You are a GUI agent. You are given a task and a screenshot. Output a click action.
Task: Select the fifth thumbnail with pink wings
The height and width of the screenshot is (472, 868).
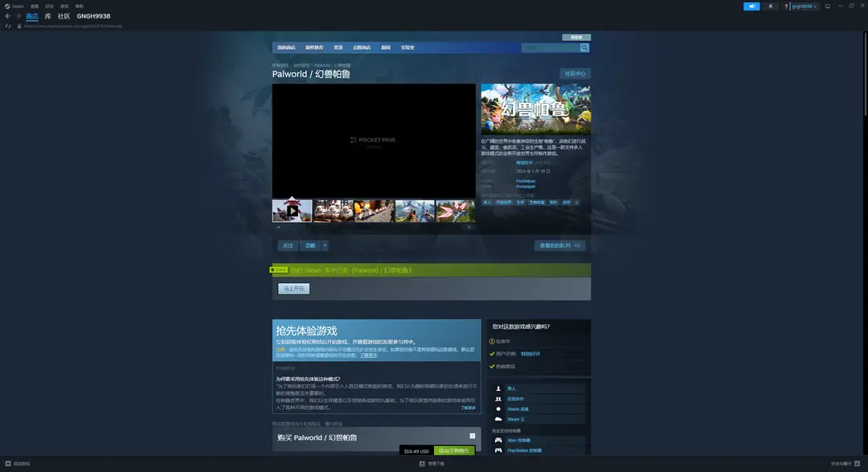click(x=455, y=211)
